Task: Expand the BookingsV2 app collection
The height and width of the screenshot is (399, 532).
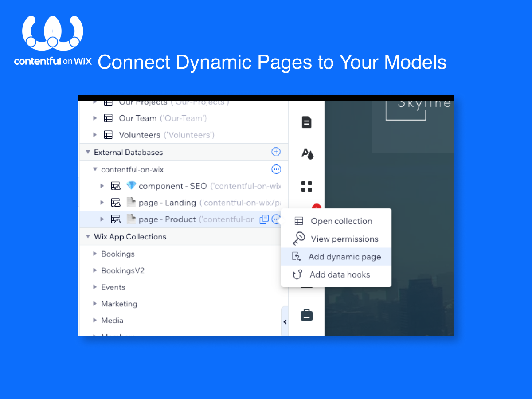Action: click(95, 270)
